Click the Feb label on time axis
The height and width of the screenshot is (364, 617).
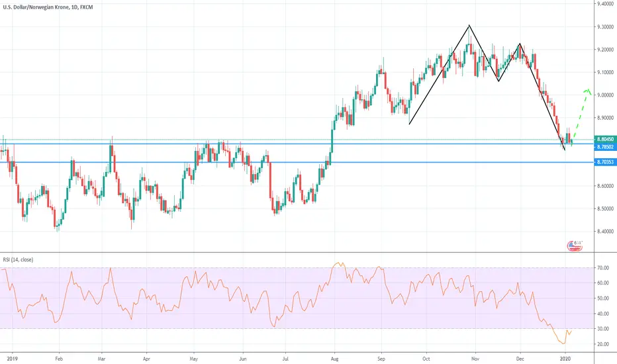59,359
